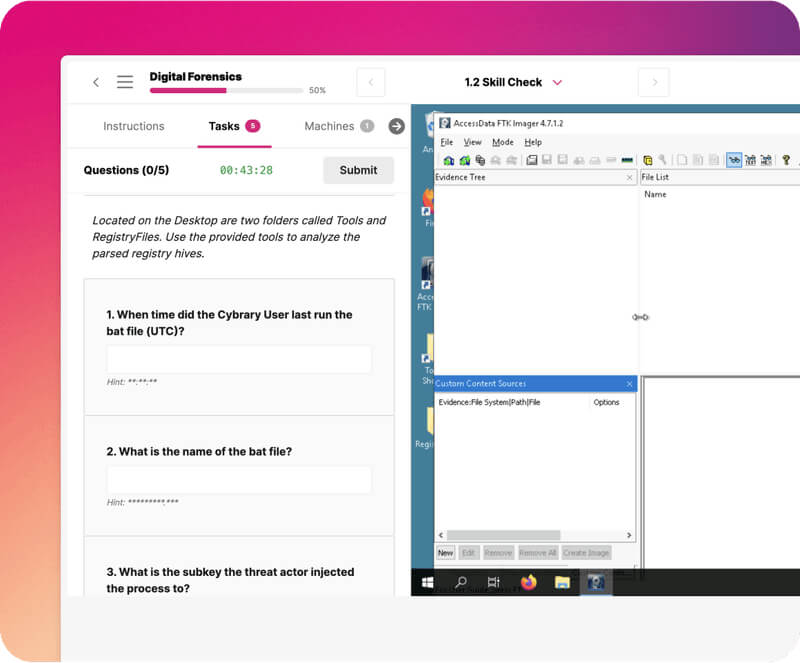Click the hamburger menu icon beside Digital Forensics
This screenshot has height=663, width=800.
click(124, 82)
